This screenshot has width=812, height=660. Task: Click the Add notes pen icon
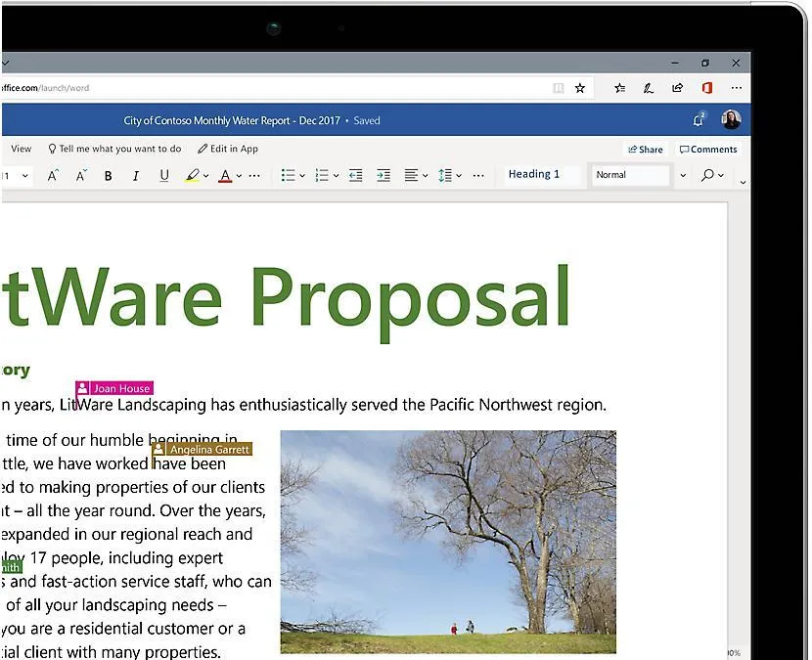point(649,88)
